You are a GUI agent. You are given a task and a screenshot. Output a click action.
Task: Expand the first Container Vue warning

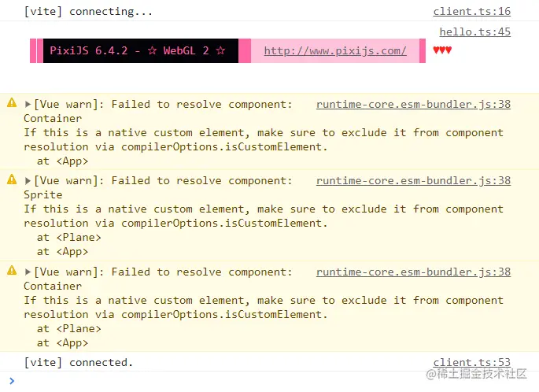click(x=28, y=104)
